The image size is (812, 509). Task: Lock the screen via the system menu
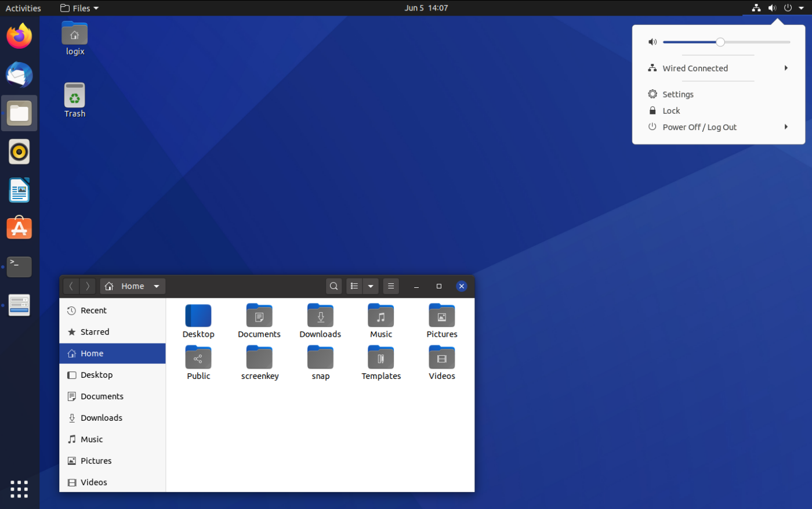pyautogui.click(x=671, y=110)
